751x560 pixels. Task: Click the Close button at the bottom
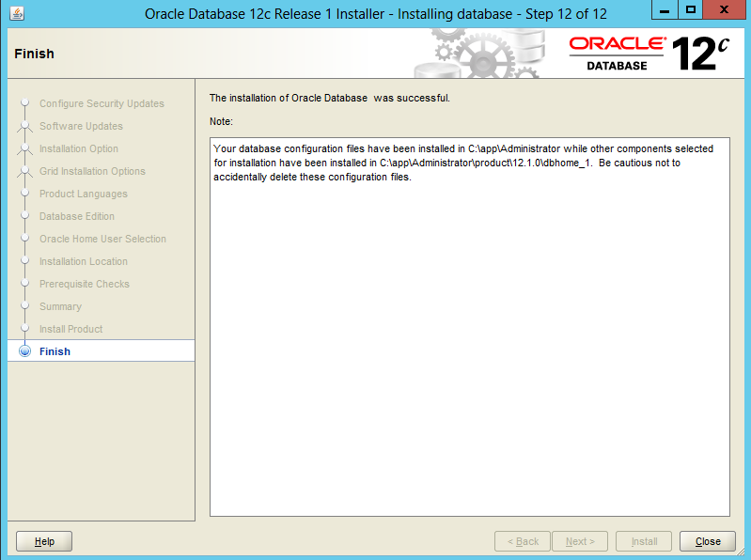(x=708, y=541)
